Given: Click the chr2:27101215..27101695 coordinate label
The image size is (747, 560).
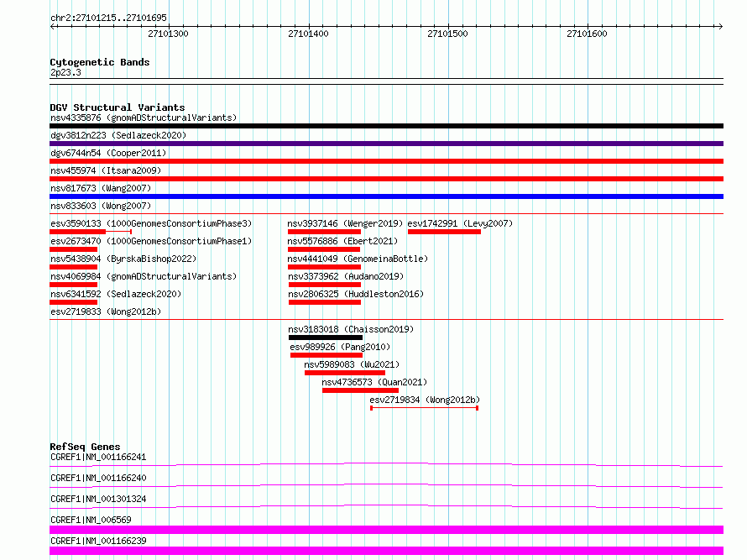Looking at the screenshot, I should [x=108, y=18].
